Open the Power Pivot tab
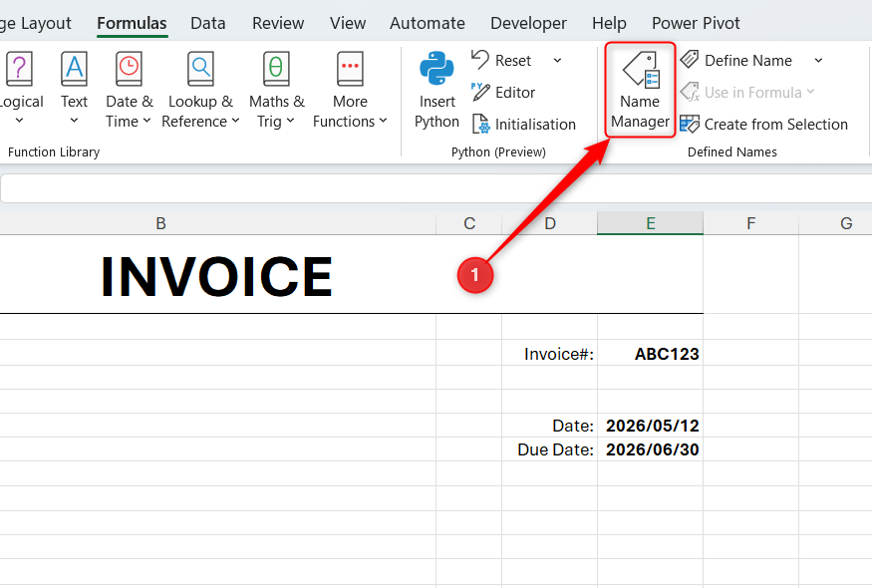Image resolution: width=872 pixels, height=588 pixels. click(696, 23)
